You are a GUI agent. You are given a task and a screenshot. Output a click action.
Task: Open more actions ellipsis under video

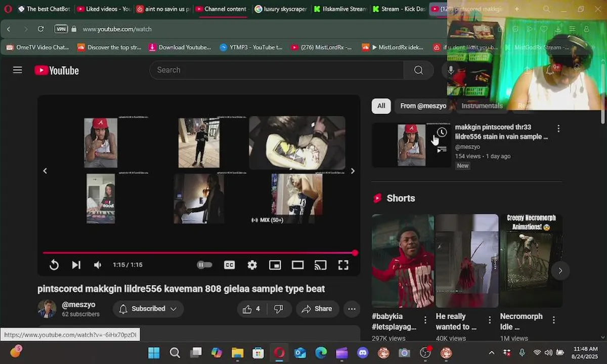pyautogui.click(x=352, y=309)
